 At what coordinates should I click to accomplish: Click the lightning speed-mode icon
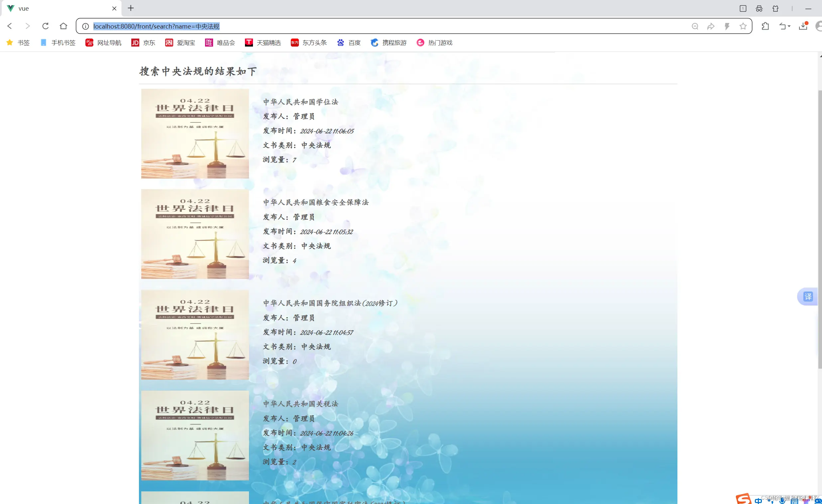(727, 26)
